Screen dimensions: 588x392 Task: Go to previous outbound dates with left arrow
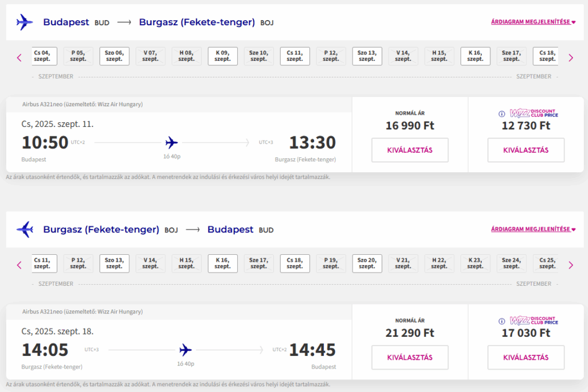[x=20, y=58]
